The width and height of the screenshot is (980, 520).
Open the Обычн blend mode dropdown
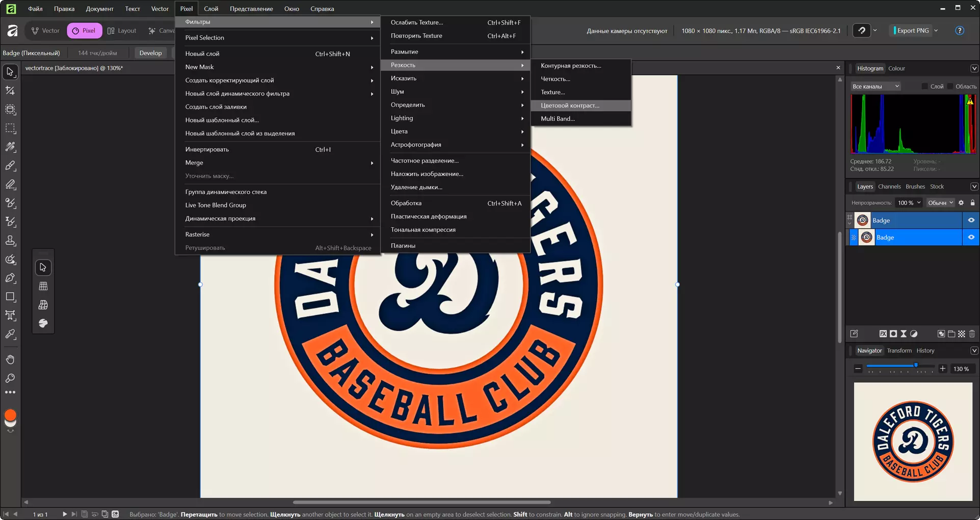940,203
